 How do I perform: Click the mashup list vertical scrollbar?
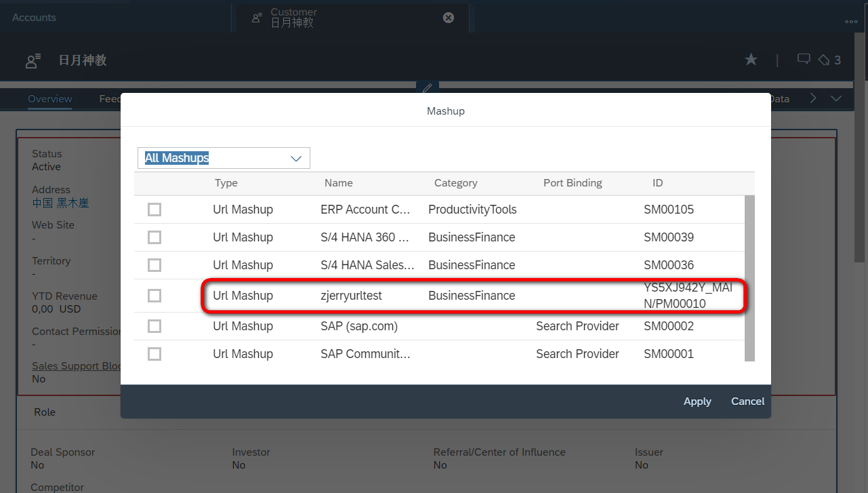click(749, 278)
